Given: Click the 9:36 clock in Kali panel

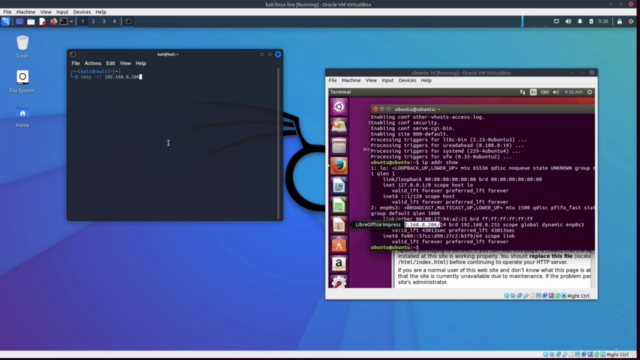Looking at the screenshot, I should click(603, 21).
